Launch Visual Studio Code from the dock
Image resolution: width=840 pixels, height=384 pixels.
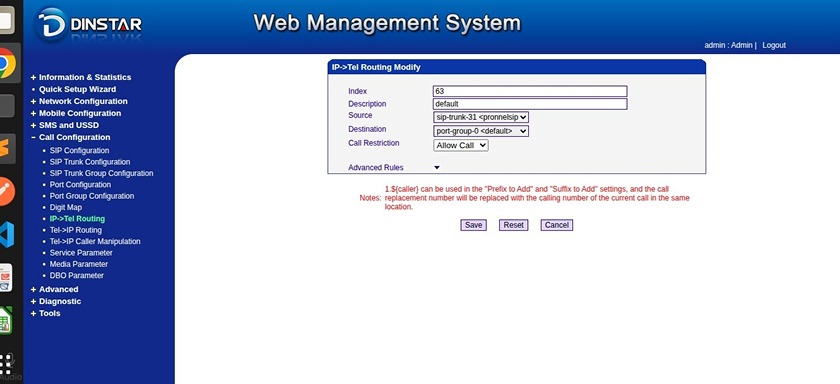(x=6, y=235)
